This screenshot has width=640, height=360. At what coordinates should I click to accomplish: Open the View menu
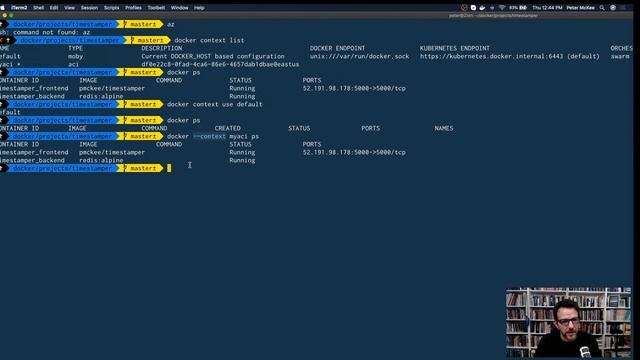click(x=69, y=7)
